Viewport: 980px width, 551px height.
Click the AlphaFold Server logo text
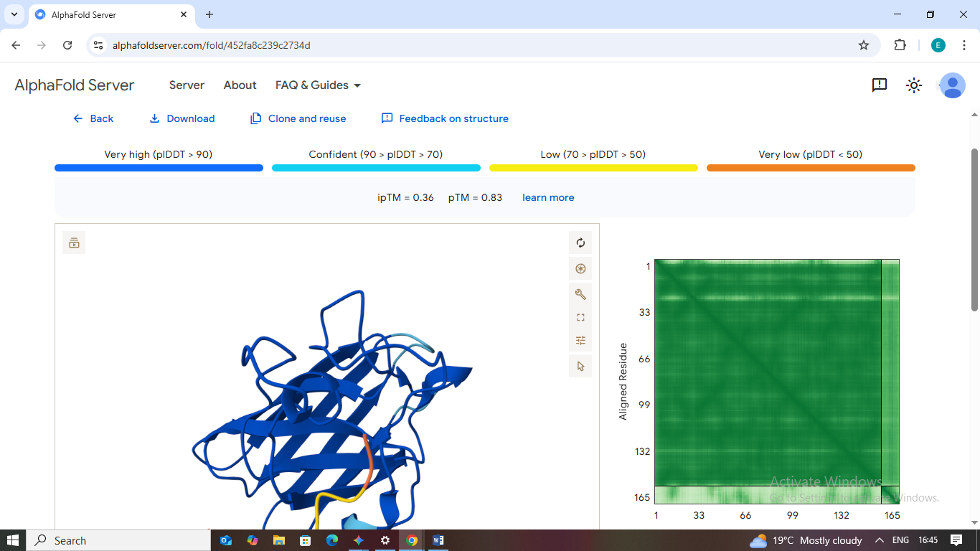point(75,85)
